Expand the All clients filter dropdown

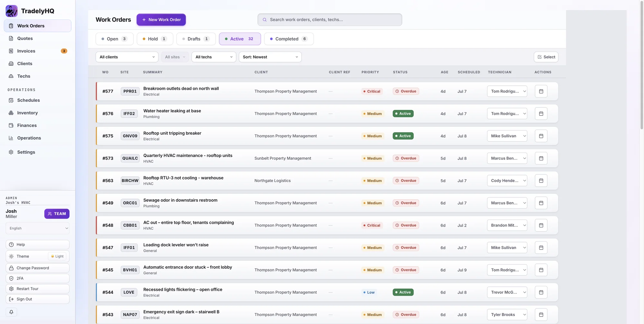click(x=127, y=57)
